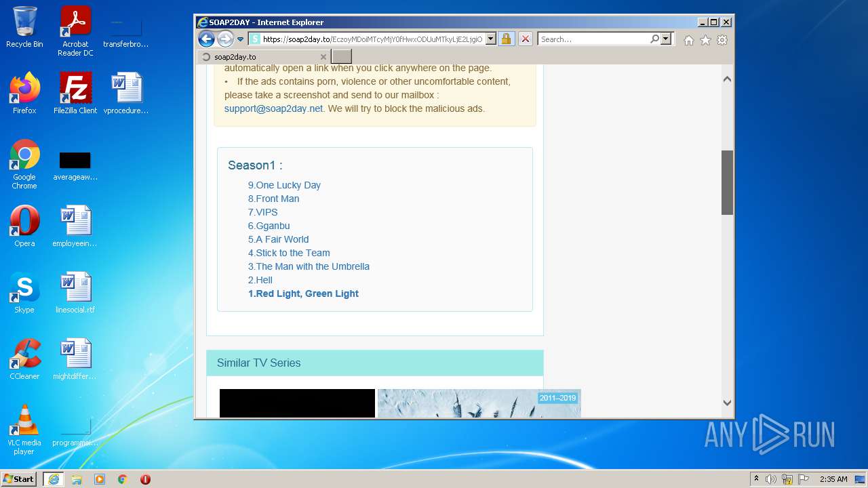The width and height of the screenshot is (868, 488).
Task: Show hidden system tray icons
Action: 756,479
